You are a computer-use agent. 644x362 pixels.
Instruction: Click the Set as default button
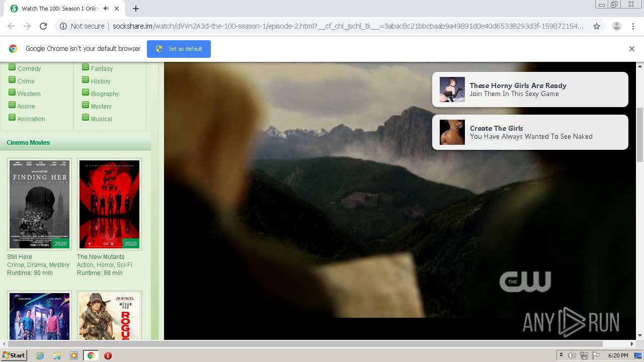tap(179, 49)
